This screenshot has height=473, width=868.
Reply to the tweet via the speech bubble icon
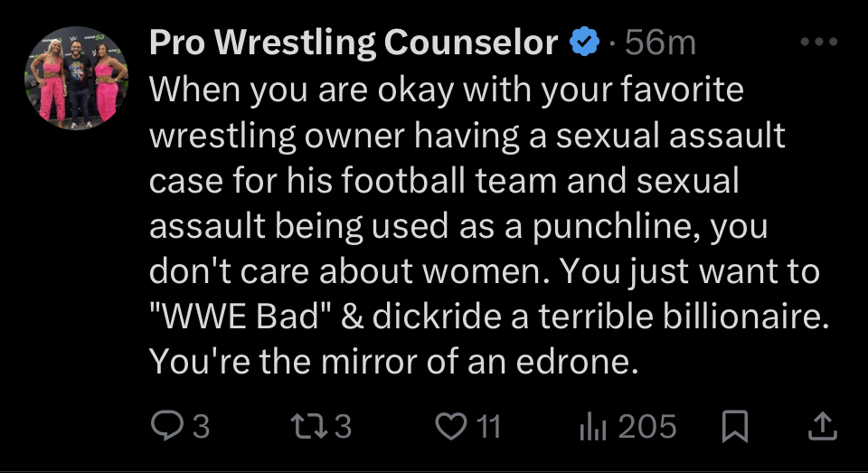point(168,425)
